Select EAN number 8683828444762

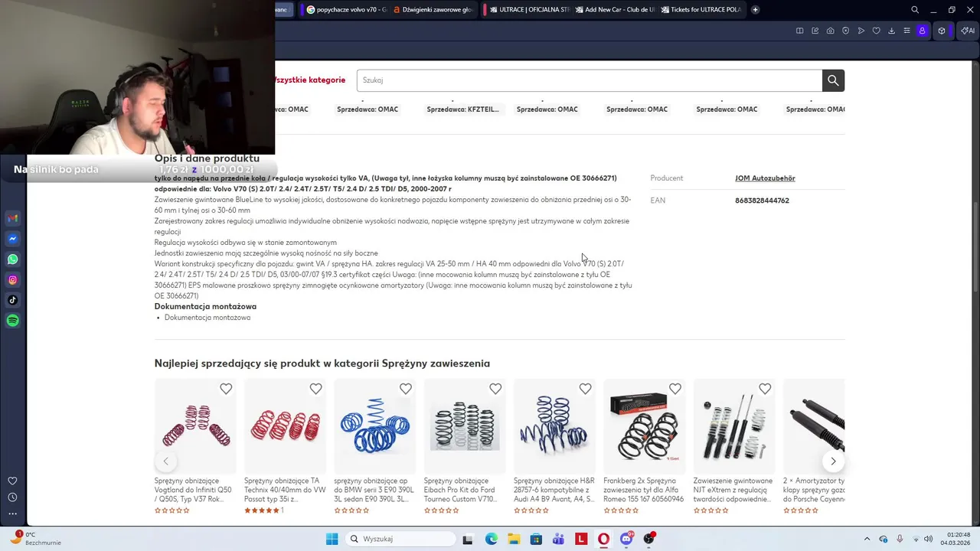(762, 201)
